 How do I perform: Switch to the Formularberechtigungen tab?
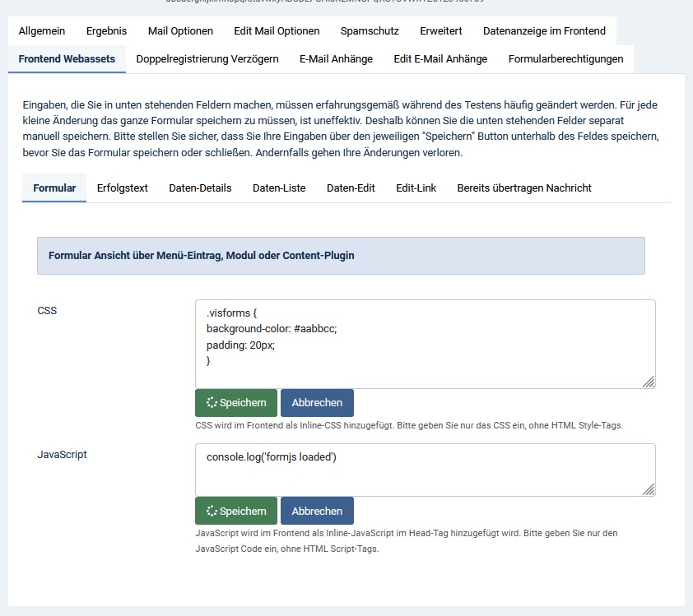point(565,59)
